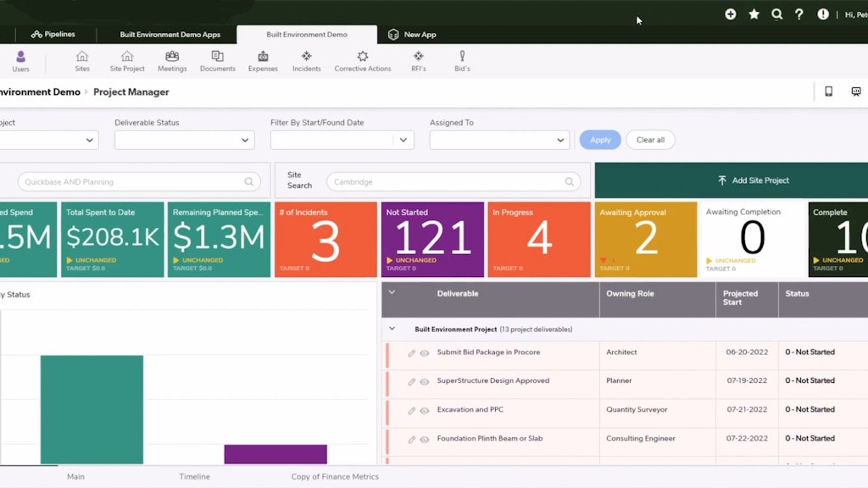
Task: Click the favorites star icon
Action: tap(754, 14)
